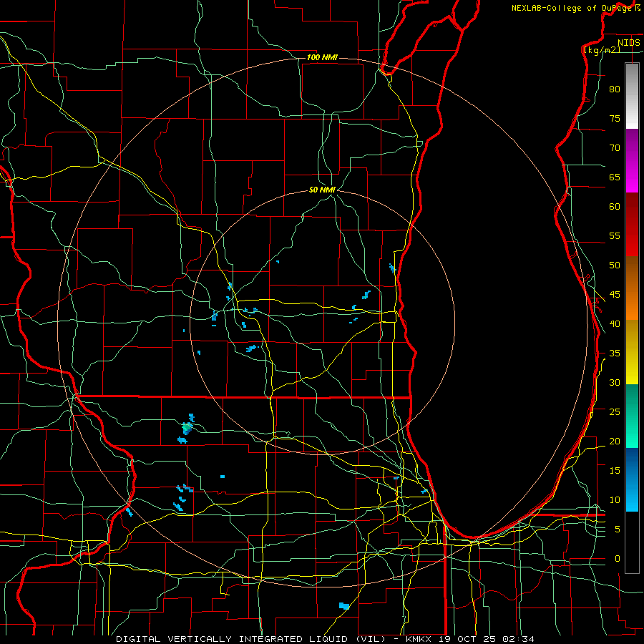
Task: Click the 02:34 timestamp
Action: (518, 639)
